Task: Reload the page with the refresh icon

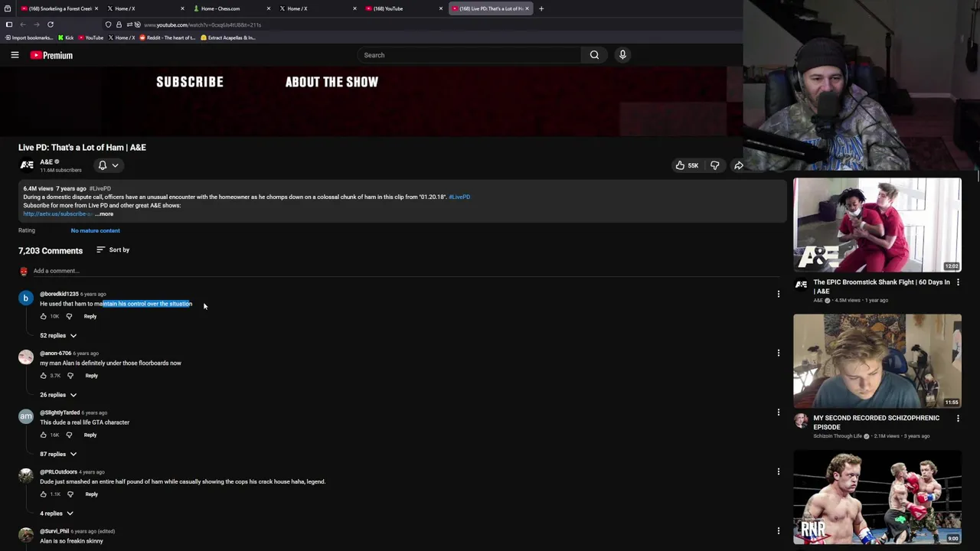Action: (x=51, y=24)
